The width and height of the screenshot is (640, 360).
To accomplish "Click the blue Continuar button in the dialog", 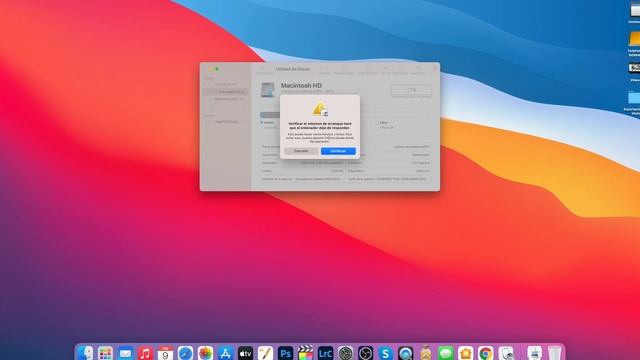I will pyautogui.click(x=338, y=151).
